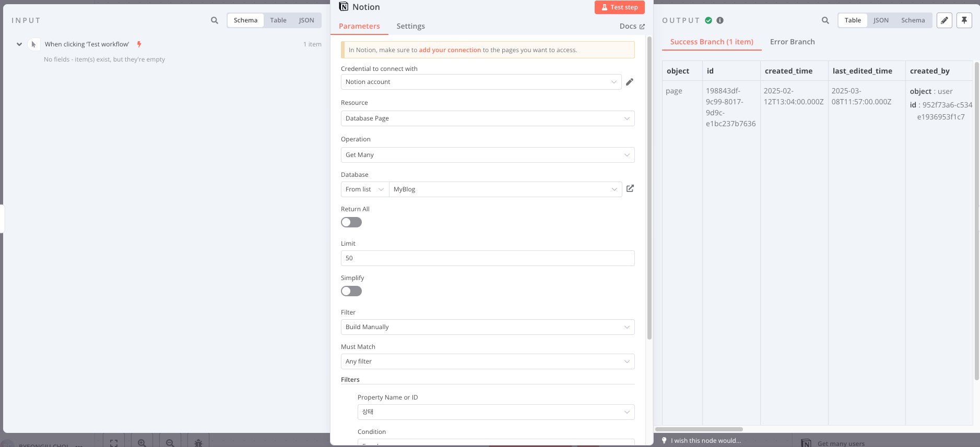
Task: Open the Operation dropdown set to Get Many
Action: [488, 155]
